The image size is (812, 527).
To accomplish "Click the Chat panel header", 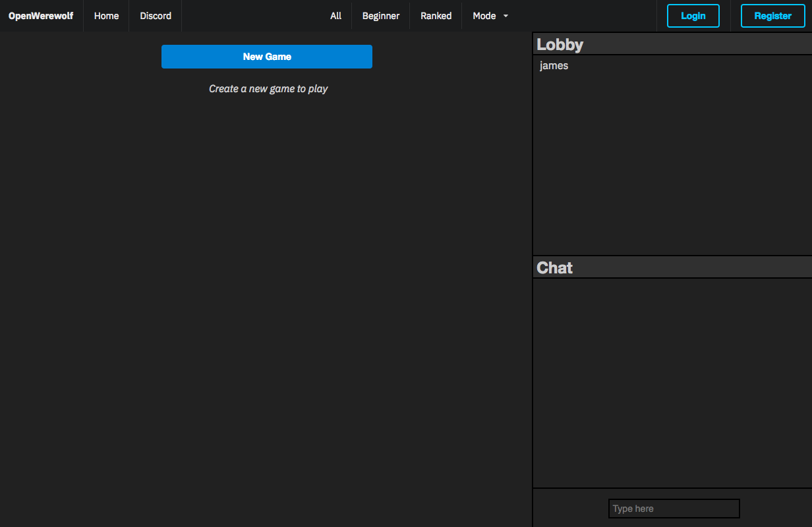I will 672,267.
